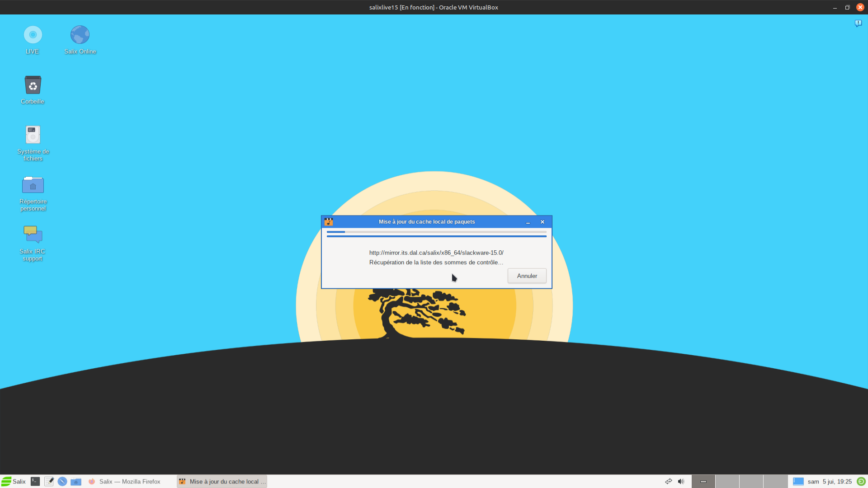Click the network connection tray icon
Image resolution: width=868 pixels, height=488 pixels.
(x=668, y=482)
